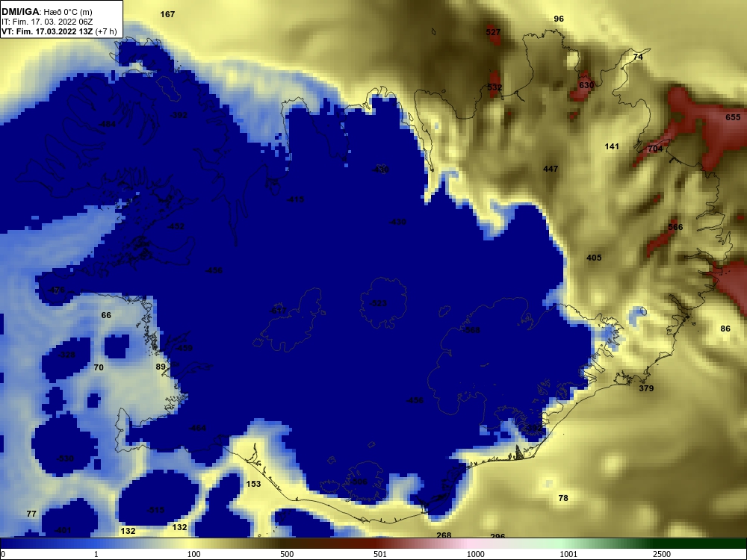
Task: Click the legend label 0
Action: pos(2,554)
